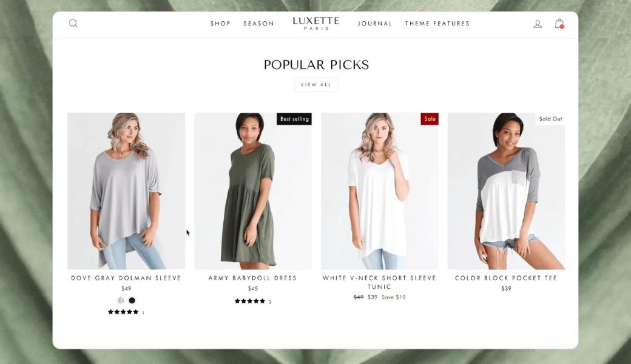Open White V-Neck Short Sleeve Tunic link
Viewport: 631px width, 364px height.
[379, 282]
